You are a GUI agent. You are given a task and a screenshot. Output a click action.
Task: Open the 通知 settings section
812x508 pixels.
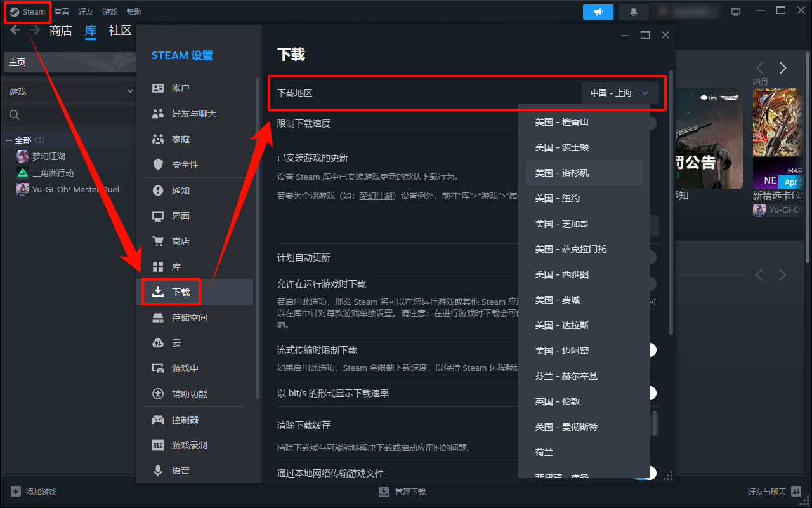pyautogui.click(x=195, y=190)
